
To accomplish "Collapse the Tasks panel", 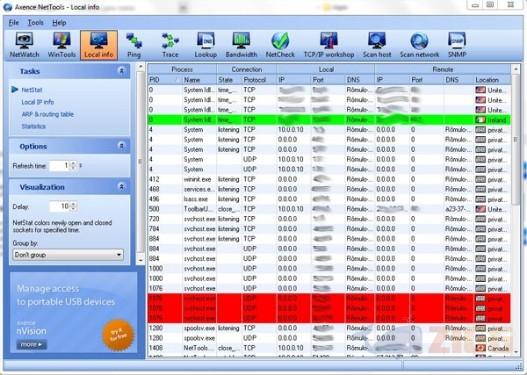I will point(122,71).
